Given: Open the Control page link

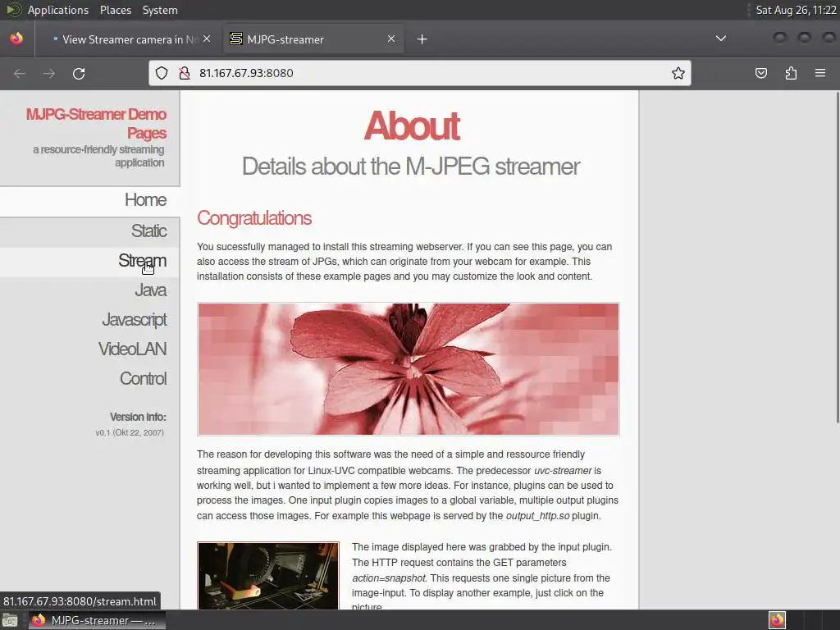Looking at the screenshot, I should [x=143, y=379].
